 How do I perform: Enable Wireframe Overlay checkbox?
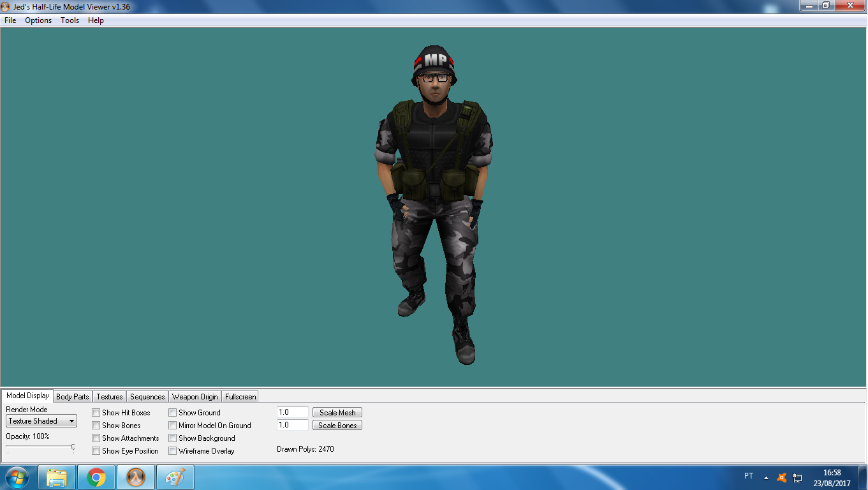click(173, 451)
